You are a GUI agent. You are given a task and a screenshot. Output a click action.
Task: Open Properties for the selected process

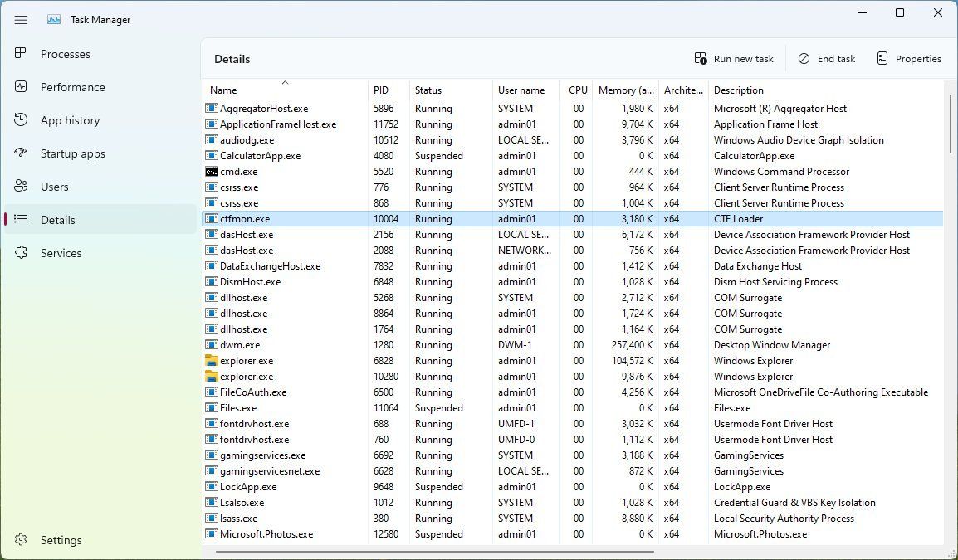pyautogui.click(x=909, y=58)
